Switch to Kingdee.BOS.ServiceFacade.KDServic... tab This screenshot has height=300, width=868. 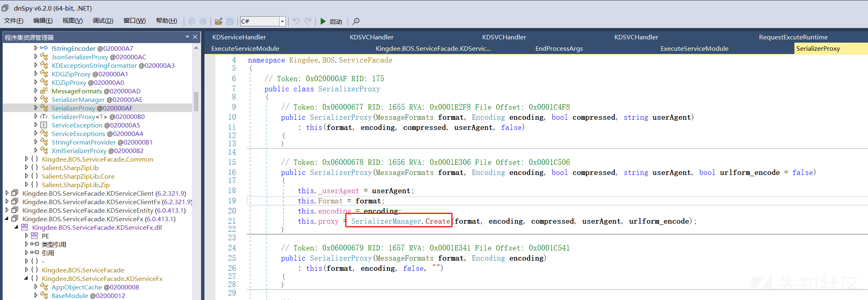tap(433, 48)
